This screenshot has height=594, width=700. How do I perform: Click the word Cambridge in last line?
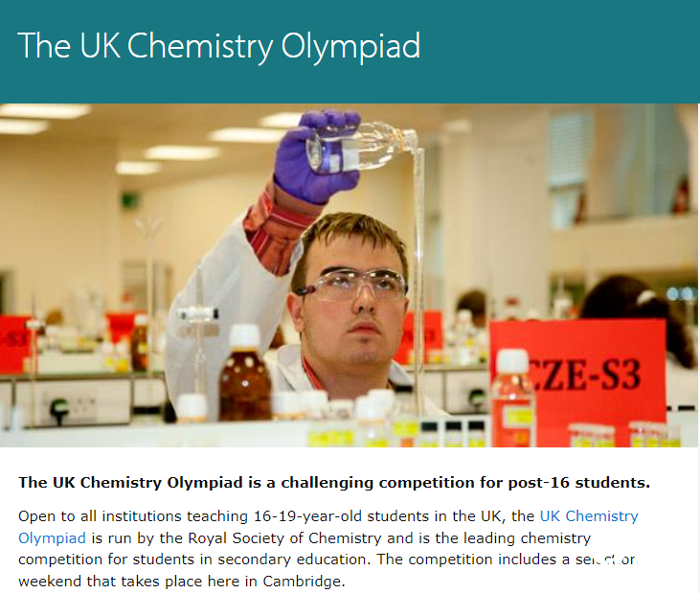(x=302, y=582)
